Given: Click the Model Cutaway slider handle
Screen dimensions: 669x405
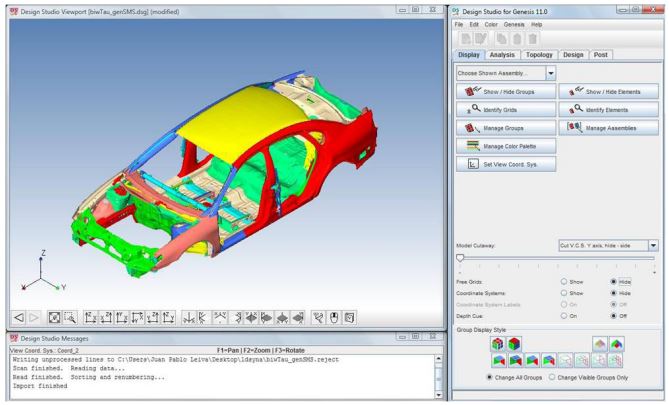Looking at the screenshot, I should 460,259.
